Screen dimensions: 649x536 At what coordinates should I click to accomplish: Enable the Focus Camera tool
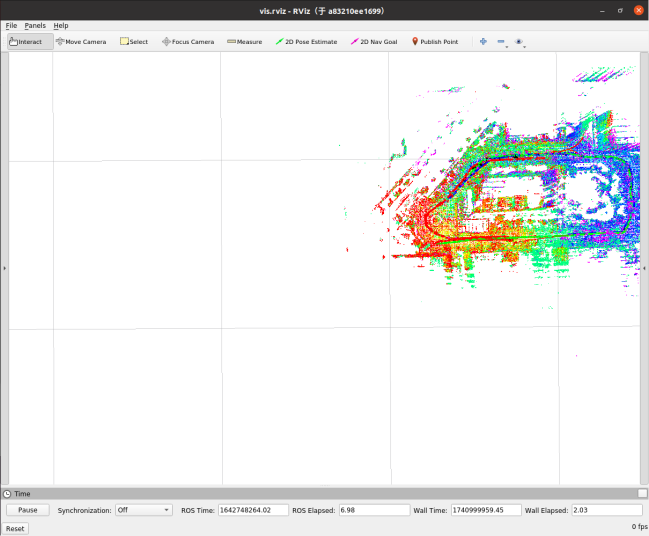tap(188, 42)
